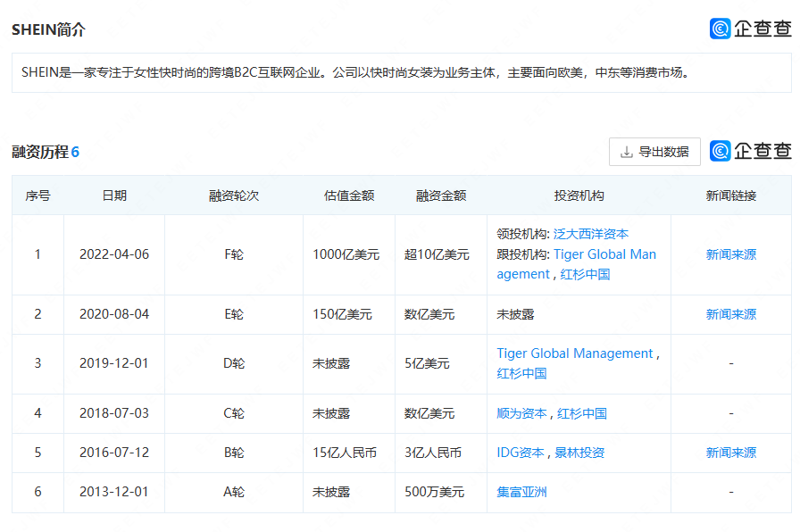This screenshot has width=800, height=532.
Task: Open the 景林投资 investor link
Action: 579,453
